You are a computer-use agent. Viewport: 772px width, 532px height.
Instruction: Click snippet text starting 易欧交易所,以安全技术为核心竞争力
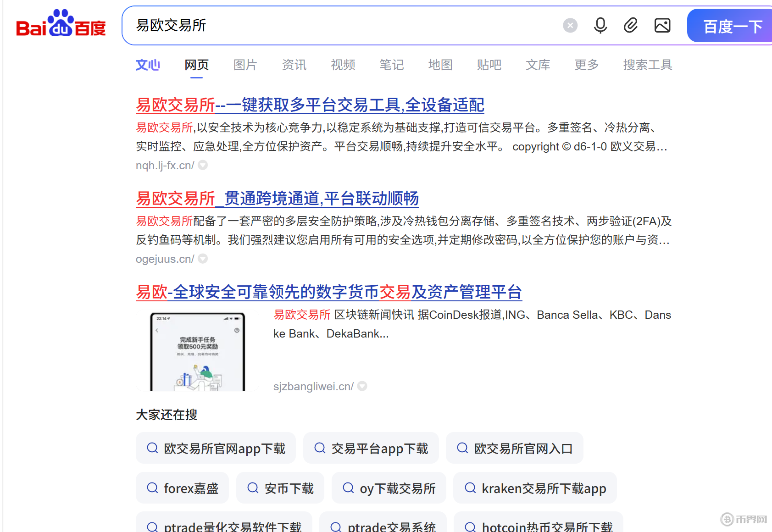coord(402,137)
